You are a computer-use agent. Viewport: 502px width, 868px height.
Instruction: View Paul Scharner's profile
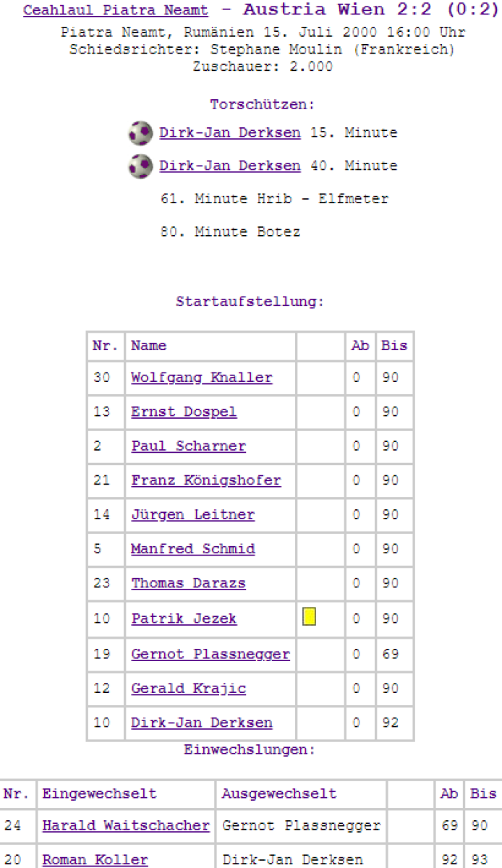point(188,446)
